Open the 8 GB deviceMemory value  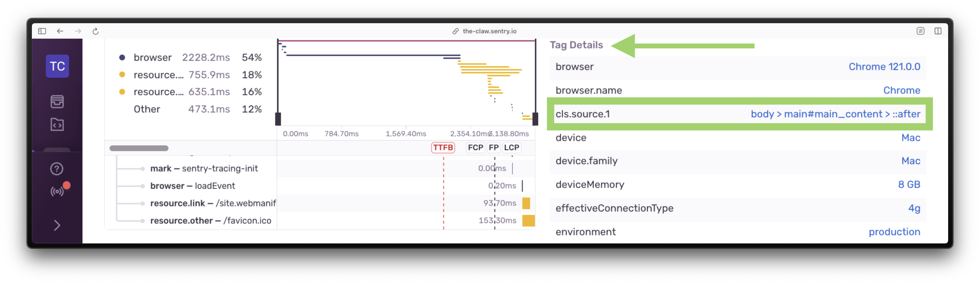[x=909, y=185]
